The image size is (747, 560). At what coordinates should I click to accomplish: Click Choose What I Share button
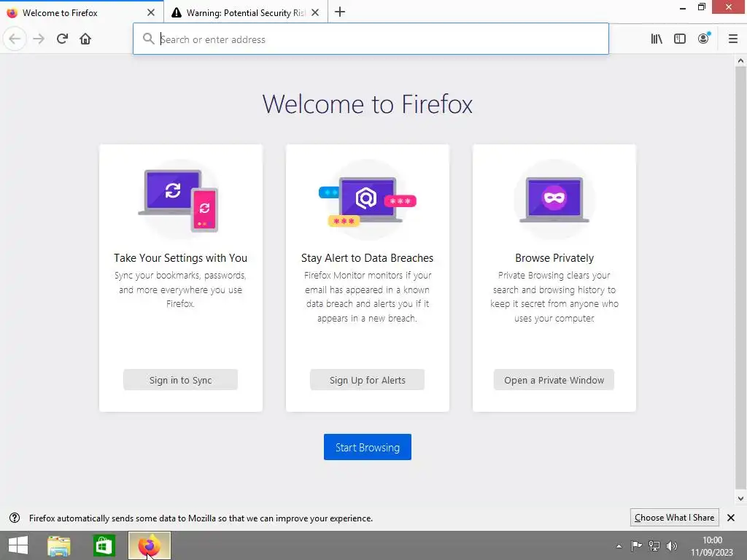point(674,518)
